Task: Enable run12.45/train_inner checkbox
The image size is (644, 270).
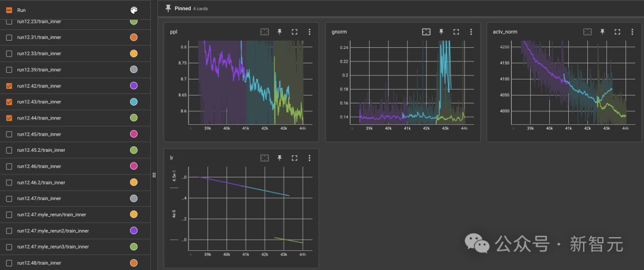Action: click(x=9, y=134)
